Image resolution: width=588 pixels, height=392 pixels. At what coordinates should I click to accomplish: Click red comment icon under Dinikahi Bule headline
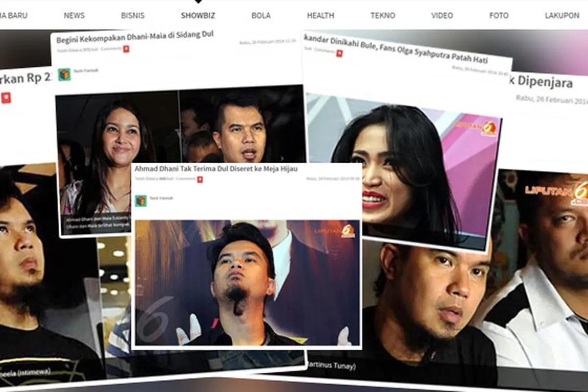tap(339, 53)
